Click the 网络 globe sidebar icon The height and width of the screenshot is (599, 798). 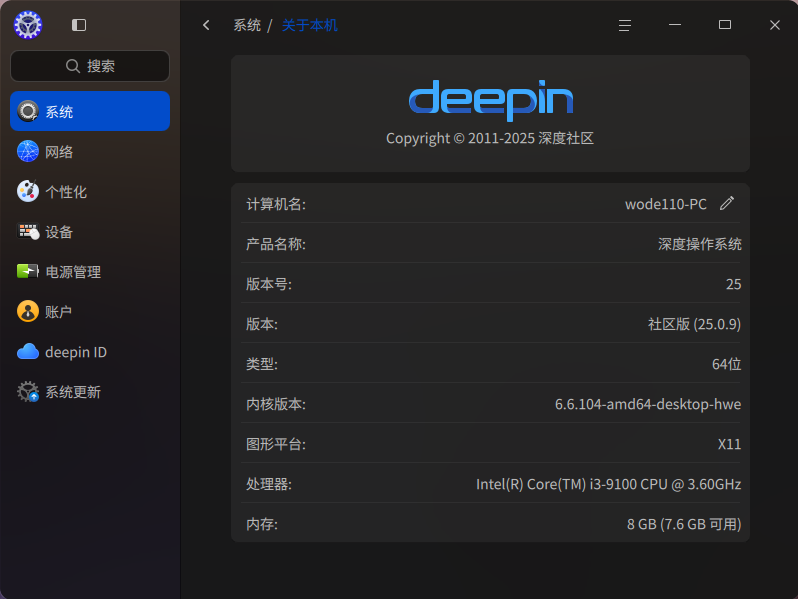[x=28, y=151]
